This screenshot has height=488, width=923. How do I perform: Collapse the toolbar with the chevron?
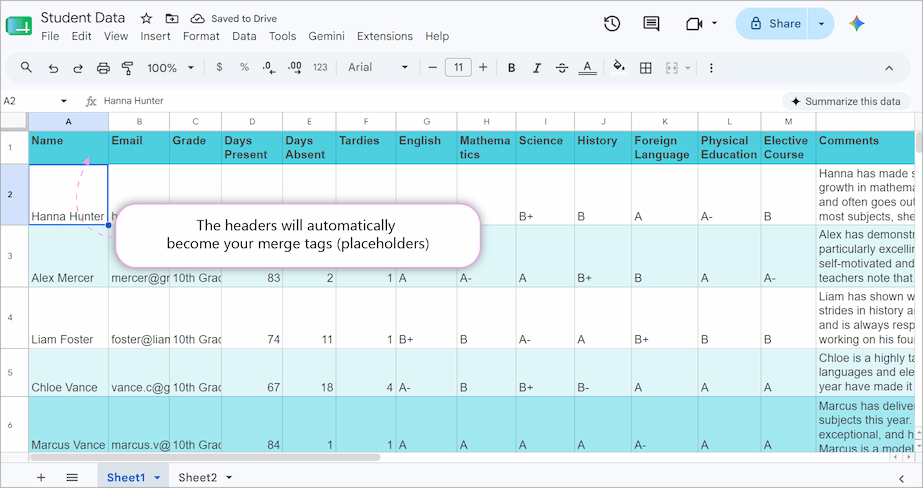click(889, 68)
